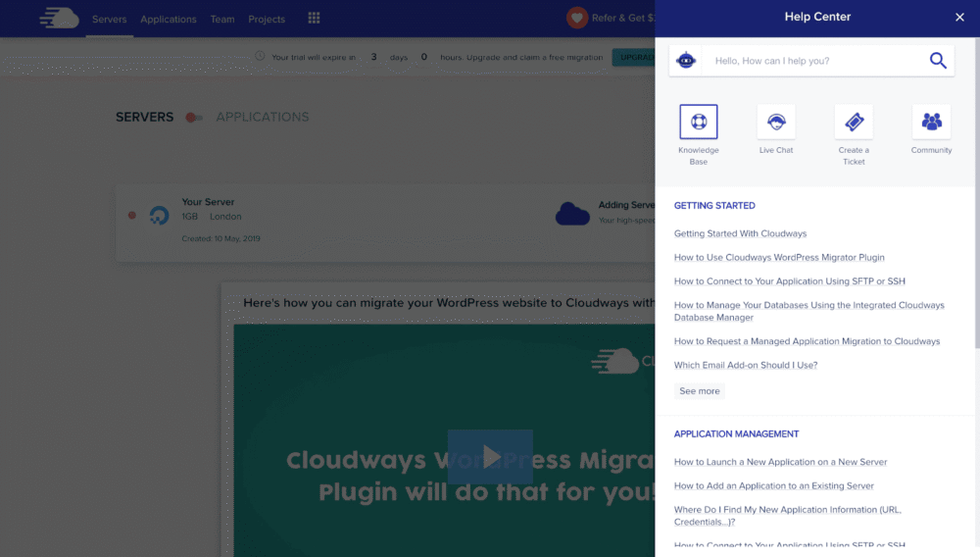The height and width of the screenshot is (557, 980).
Task: Open the Knowledge Base icon
Action: tap(698, 123)
